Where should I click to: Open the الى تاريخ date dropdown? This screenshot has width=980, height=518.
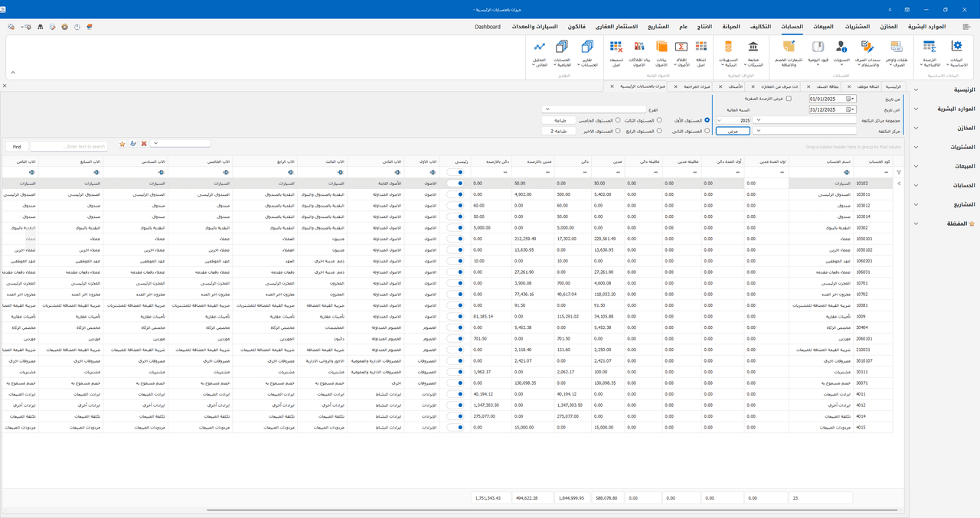(853, 109)
